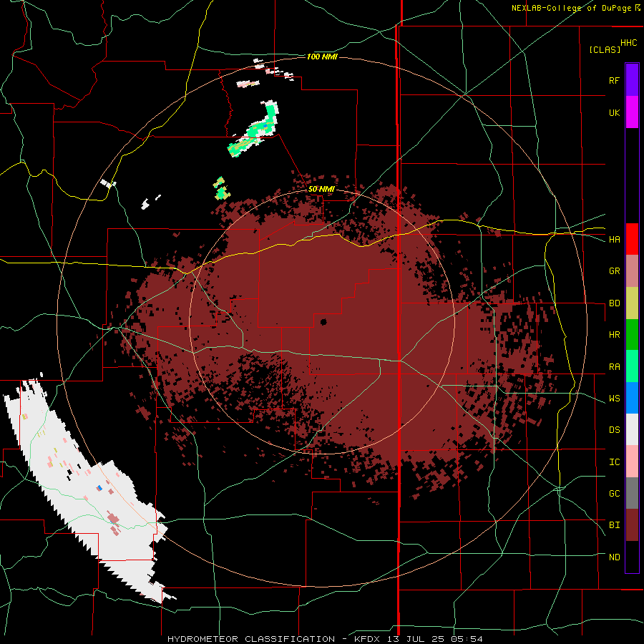This screenshot has width=644, height=644.
Task: Click the HA red legend swatch
Action: click(x=632, y=239)
